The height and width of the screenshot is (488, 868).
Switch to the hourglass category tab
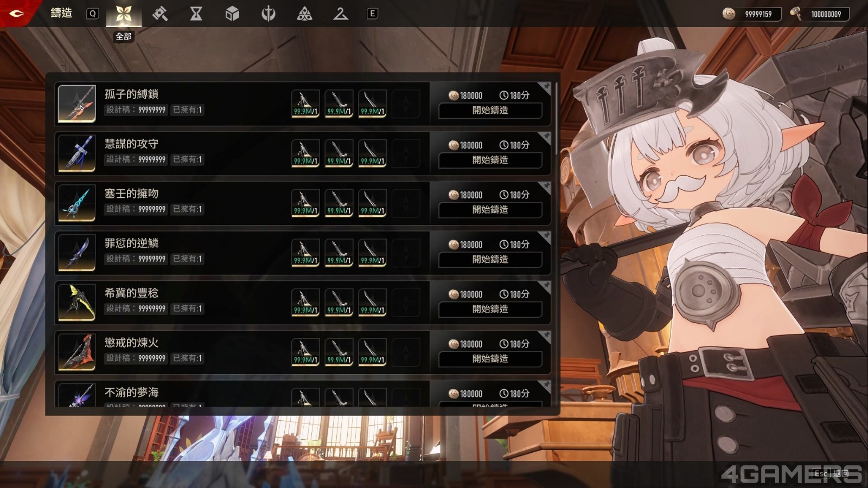(x=196, y=14)
